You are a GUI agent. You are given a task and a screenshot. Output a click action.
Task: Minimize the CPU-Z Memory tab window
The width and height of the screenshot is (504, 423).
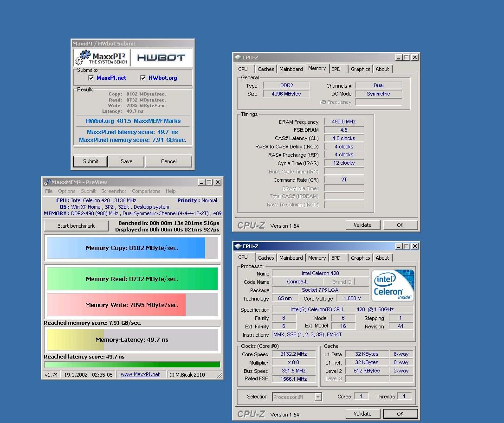click(399, 58)
